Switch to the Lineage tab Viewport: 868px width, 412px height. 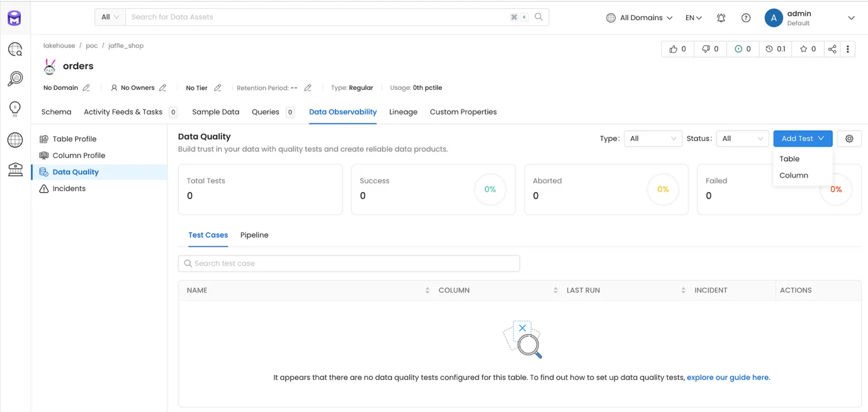403,112
